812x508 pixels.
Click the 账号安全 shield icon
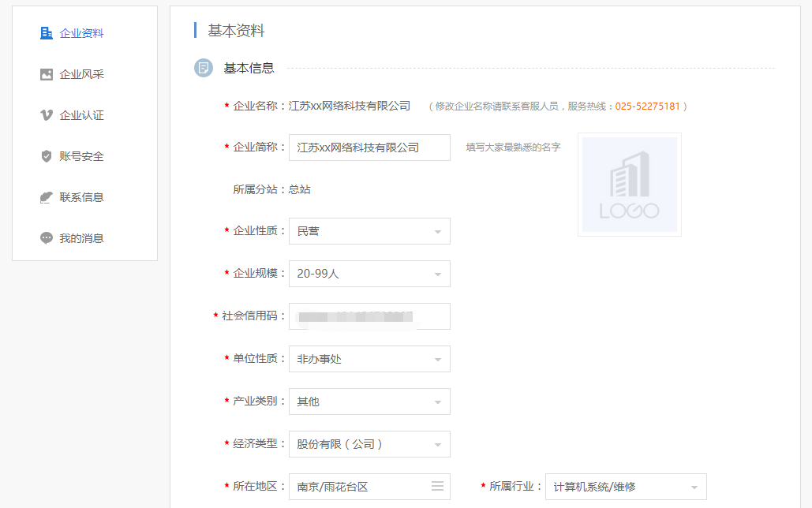point(47,156)
